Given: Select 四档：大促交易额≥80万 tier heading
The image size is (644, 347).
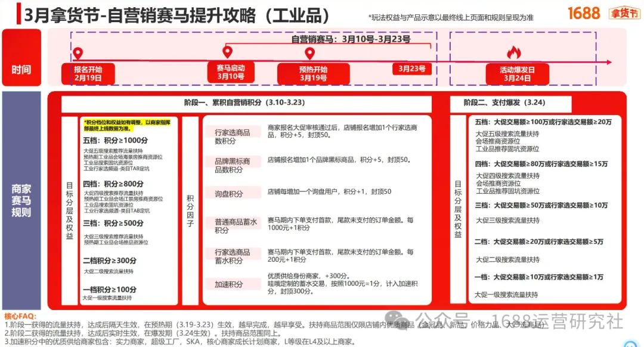Looking at the screenshot, I should [541, 164].
